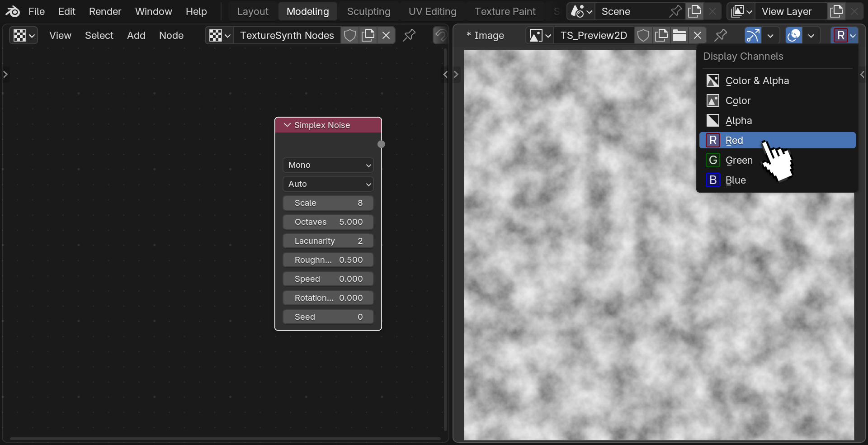Adjust the Roughness value slider
This screenshot has height=445, width=868.
[328, 260]
